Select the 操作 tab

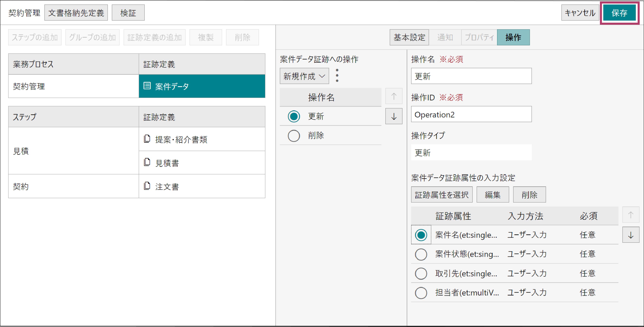513,37
